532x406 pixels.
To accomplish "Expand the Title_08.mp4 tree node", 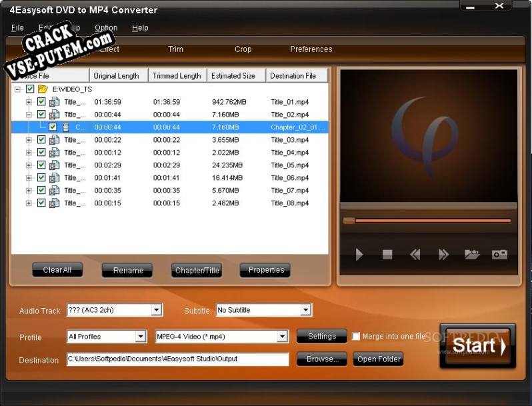I will 29,203.
